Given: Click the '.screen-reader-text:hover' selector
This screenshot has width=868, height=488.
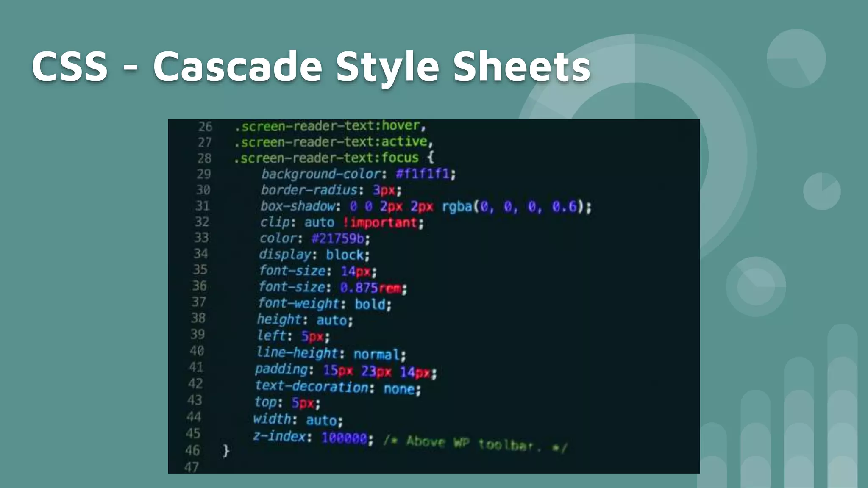Looking at the screenshot, I should click(x=330, y=126).
